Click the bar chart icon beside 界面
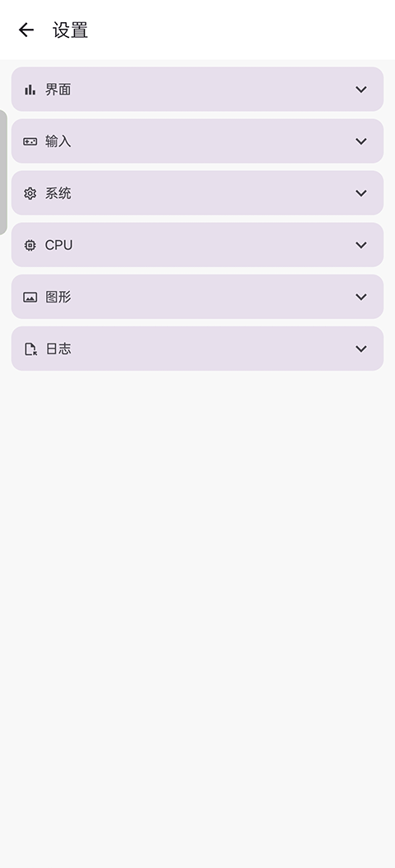 [30, 90]
